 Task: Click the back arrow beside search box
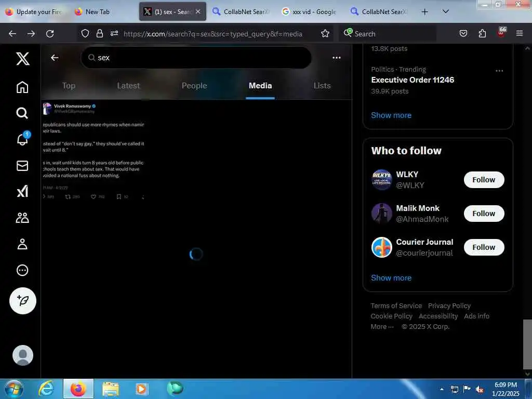pyautogui.click(x=55, y=58)
